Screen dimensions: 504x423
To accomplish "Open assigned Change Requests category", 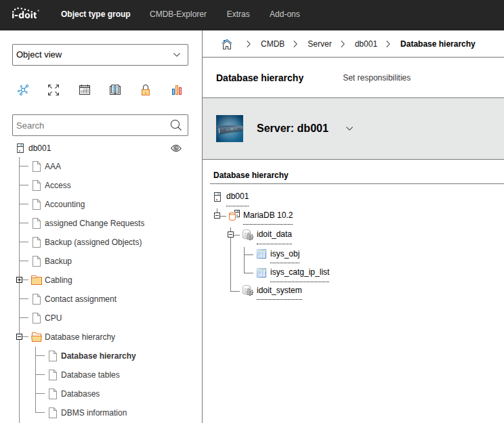I will 95,223.
